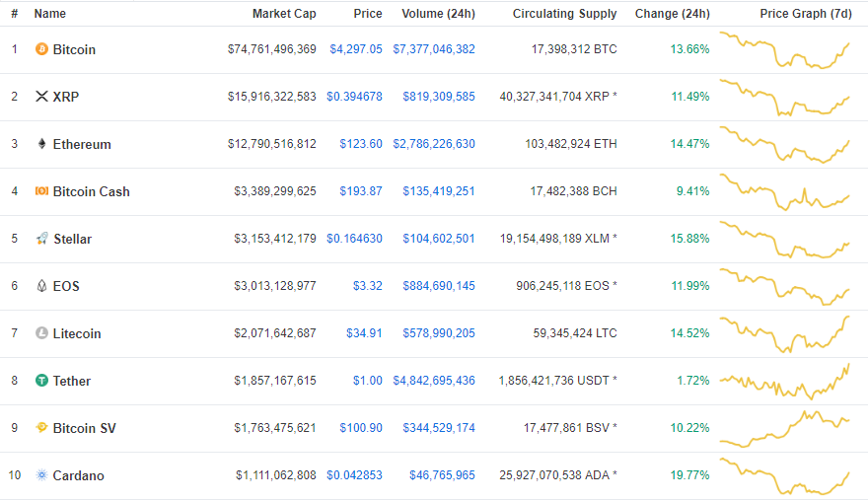The image size is (868, 501).
Task: Sort by Change (24h) column header
Action: pos(673,14)
